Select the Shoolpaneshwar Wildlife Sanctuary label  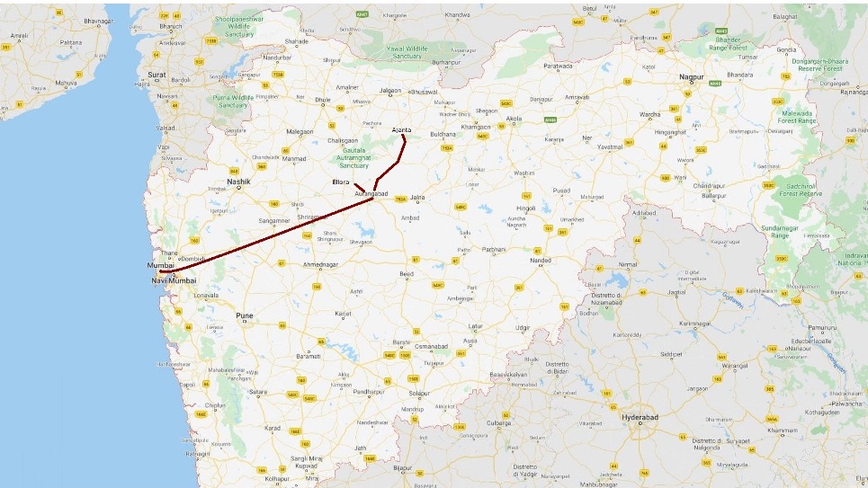pos(239,26)
